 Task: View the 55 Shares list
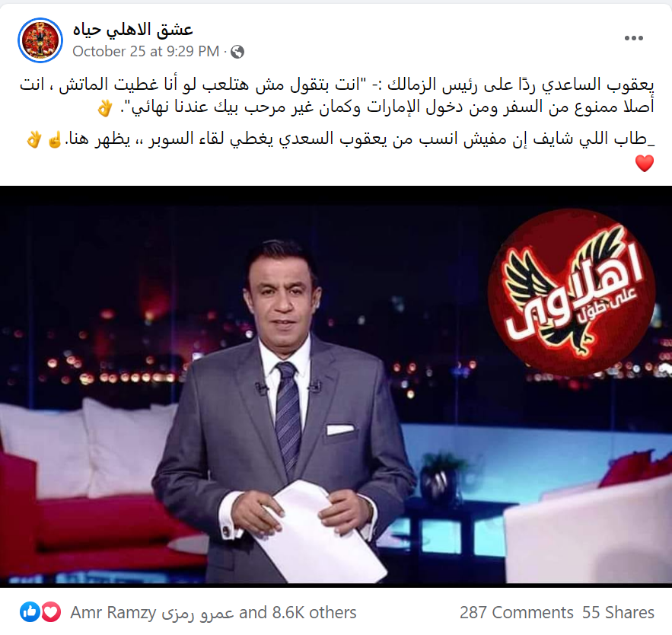[x=618, y=612]
